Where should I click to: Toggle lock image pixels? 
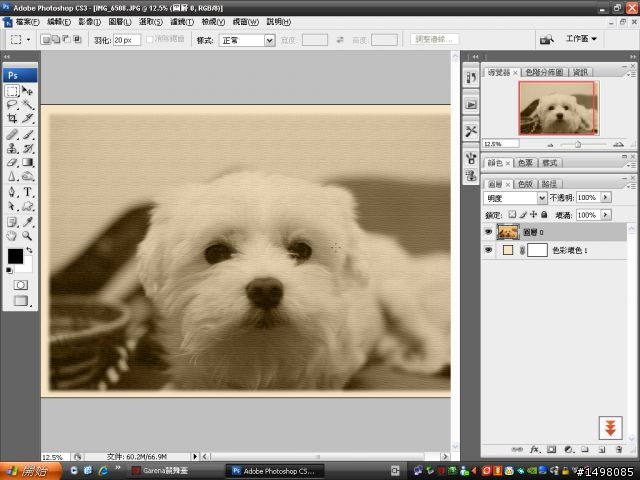523,214
